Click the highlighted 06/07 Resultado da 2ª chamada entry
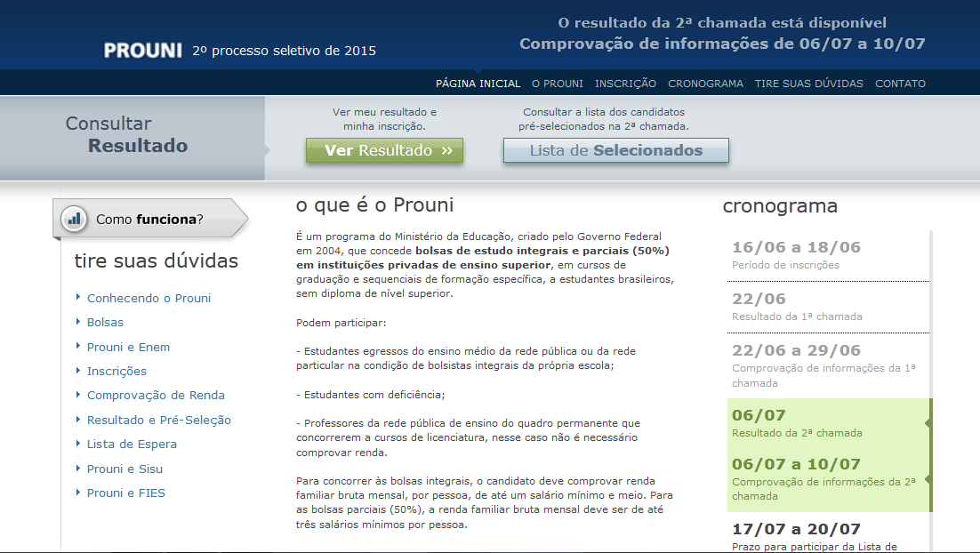980x553 pixels. [797, 423]
